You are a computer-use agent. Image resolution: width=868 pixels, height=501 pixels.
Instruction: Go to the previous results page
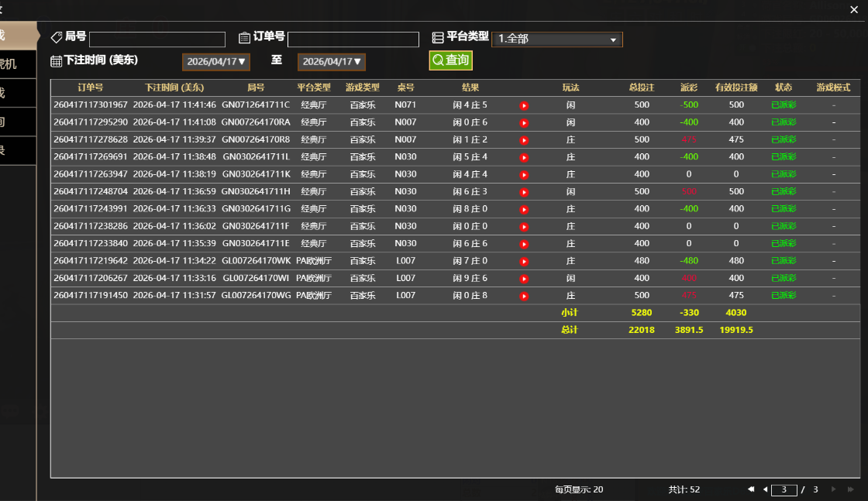coord(765,489)
